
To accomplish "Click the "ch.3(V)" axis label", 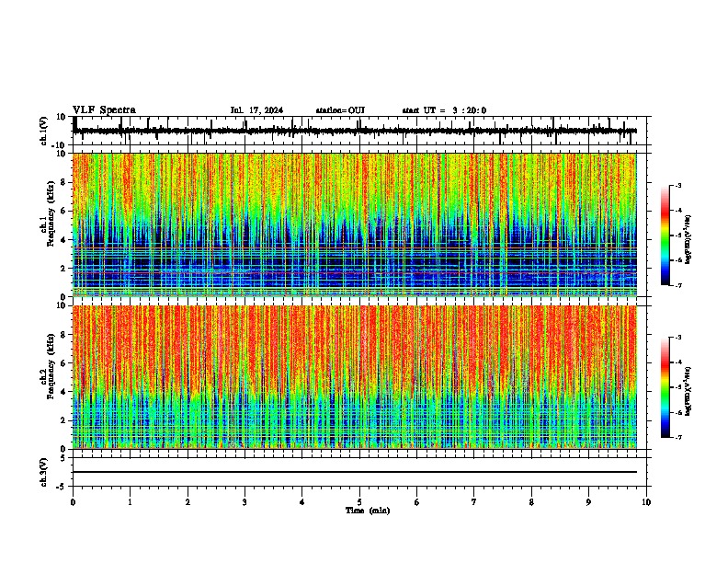I will pos(44,472).
